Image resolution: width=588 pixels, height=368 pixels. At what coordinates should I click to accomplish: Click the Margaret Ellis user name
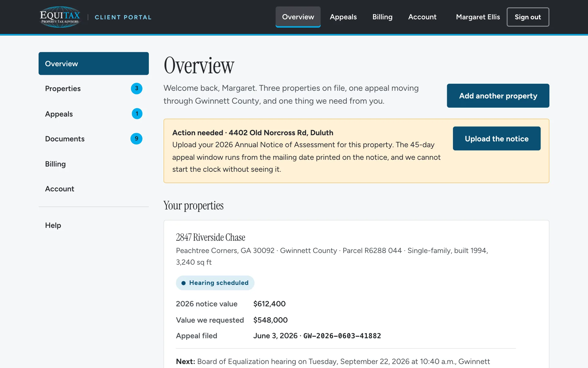point(478,17)
